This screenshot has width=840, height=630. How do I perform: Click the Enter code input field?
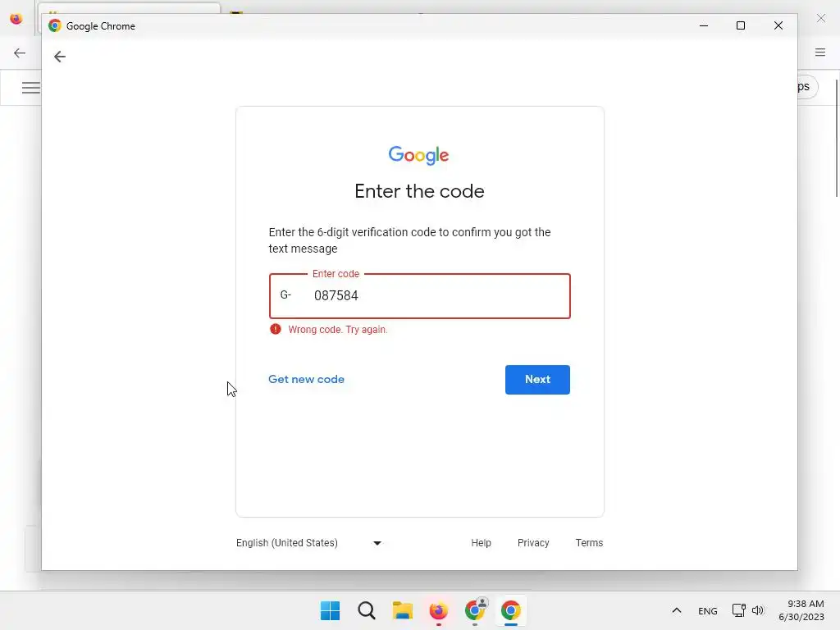point(419,295)
